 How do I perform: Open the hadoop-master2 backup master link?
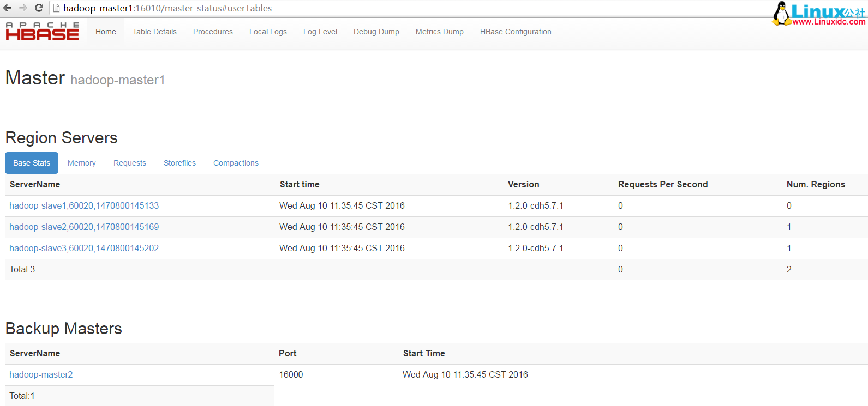pos(41,374)
